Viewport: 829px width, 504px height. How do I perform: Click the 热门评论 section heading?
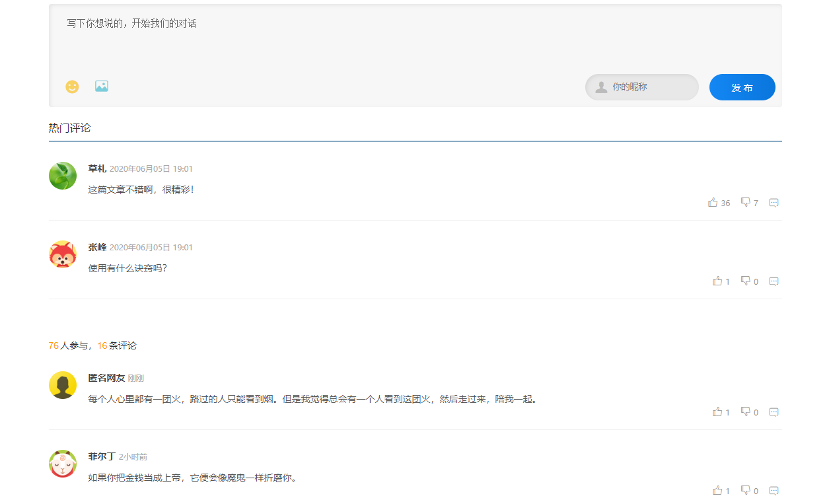point(69,128)
